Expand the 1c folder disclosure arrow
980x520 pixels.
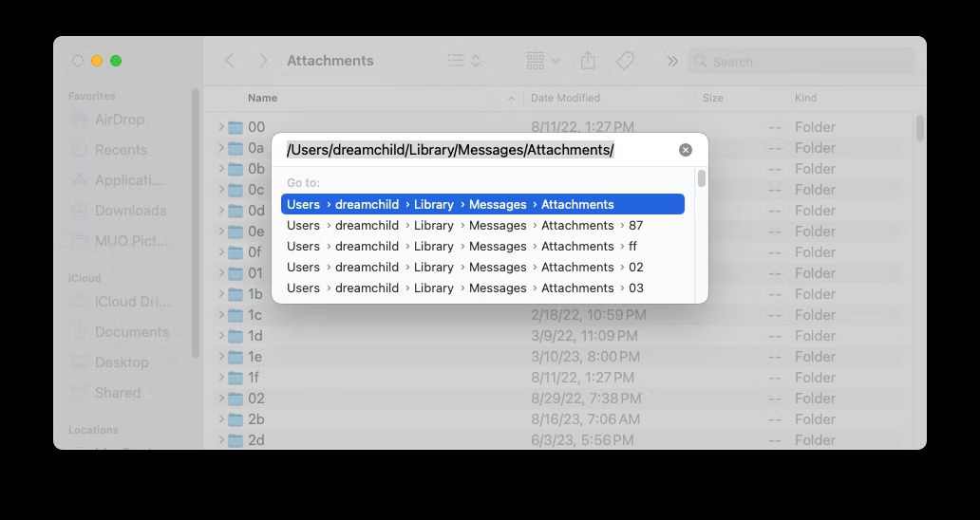(x=221, y=315)
